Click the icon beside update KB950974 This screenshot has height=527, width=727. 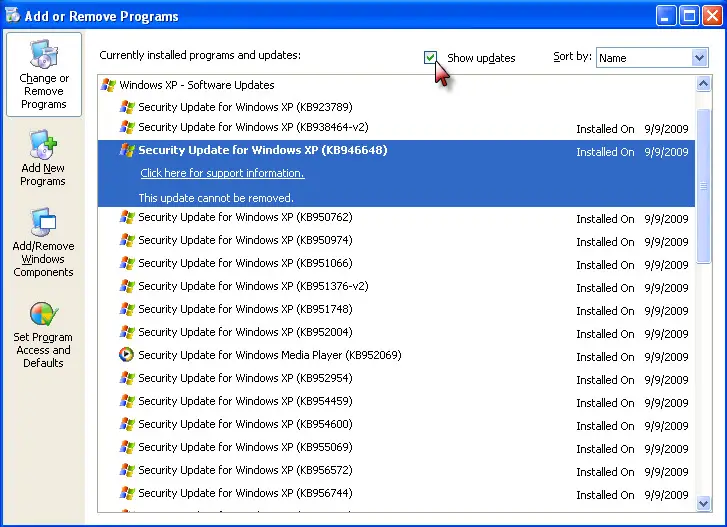[x=127, y=240]
